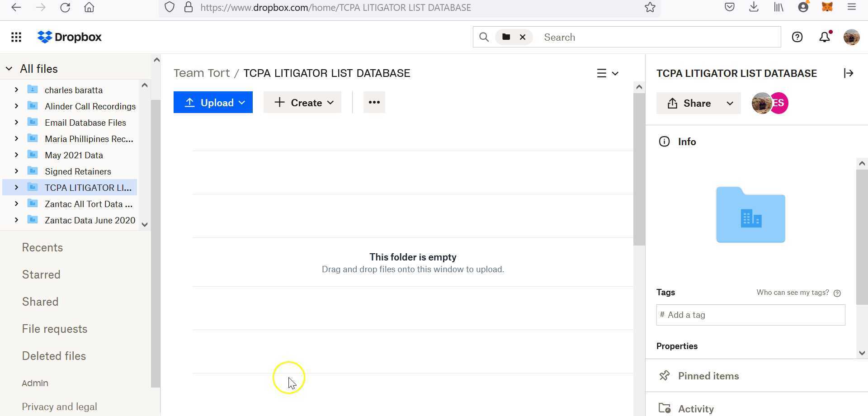
Task: Open the notifications bell
Action: (x=824, y=37)
